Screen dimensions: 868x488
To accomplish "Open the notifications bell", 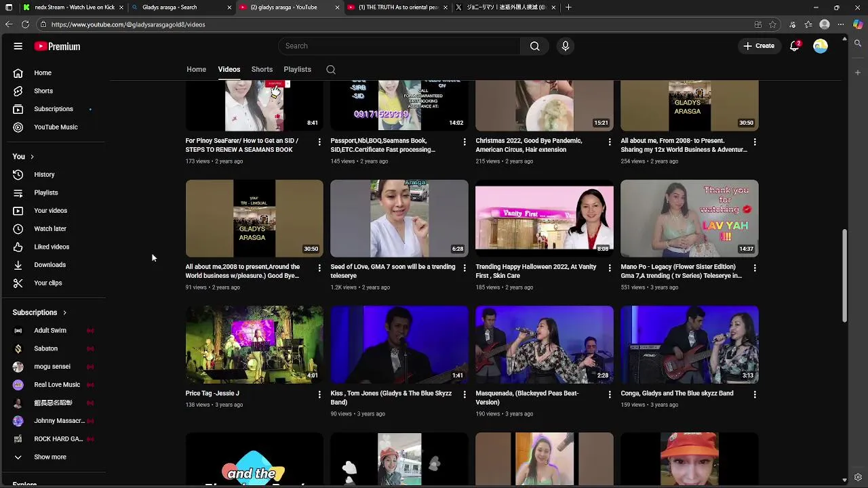I will [x=795, y=46].
